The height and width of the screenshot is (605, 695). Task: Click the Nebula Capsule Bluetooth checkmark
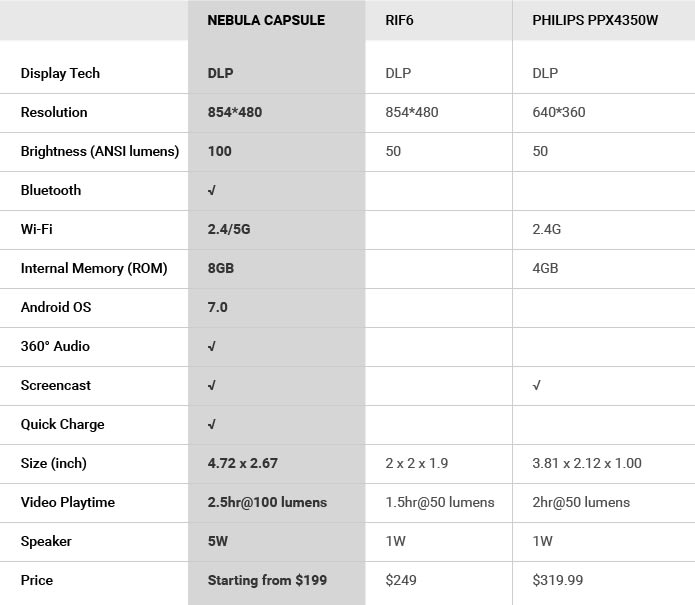(212, 190)
